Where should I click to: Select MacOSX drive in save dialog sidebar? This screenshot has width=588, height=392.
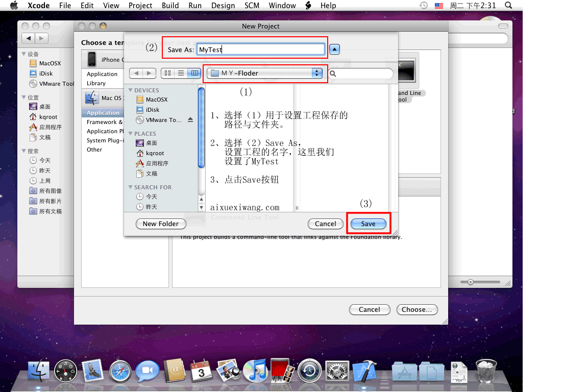[156, 100]
